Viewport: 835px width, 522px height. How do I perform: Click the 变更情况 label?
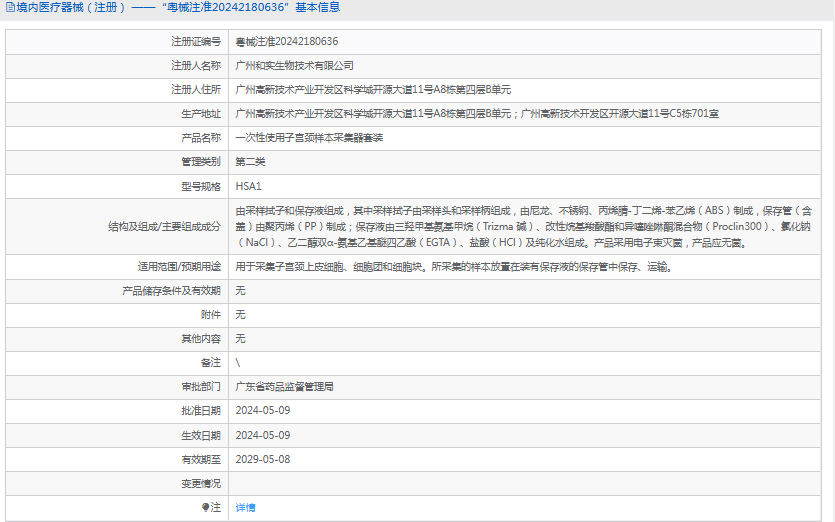click(x=201, y=483)
